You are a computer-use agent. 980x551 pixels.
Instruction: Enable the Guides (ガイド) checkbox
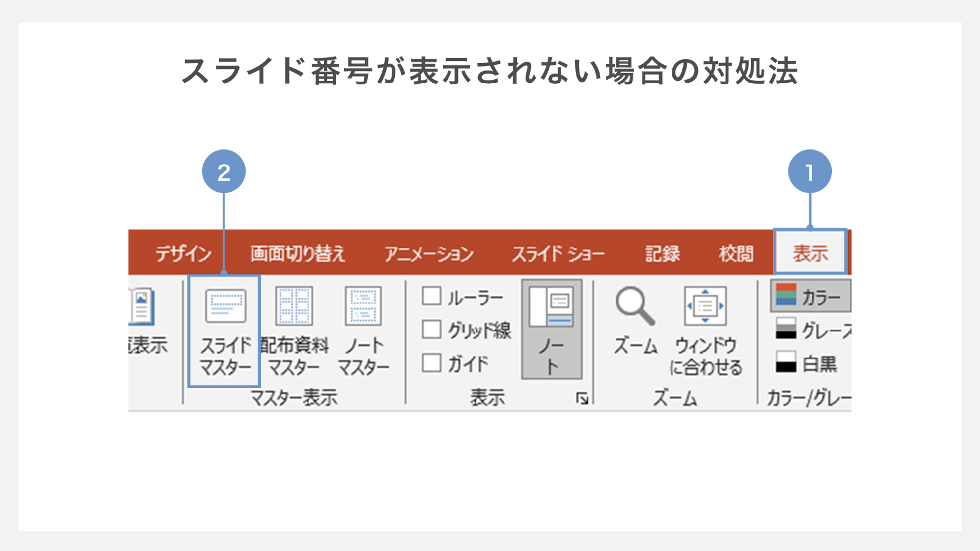pyautogui.click(x=432, y=363)
